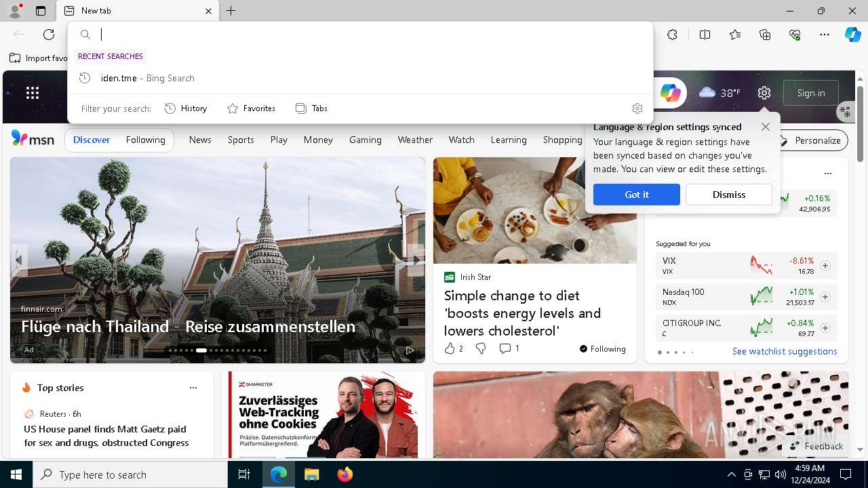Screen dimensions: 868x488
Task: Open the Play menu item
Action: pos(279,140)
